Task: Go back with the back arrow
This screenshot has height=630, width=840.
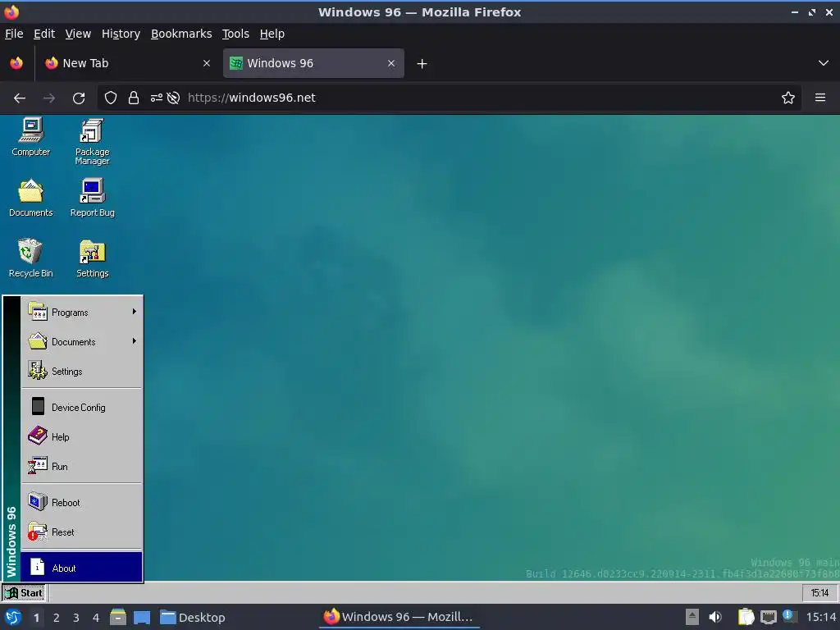Action: pos(20,98)
